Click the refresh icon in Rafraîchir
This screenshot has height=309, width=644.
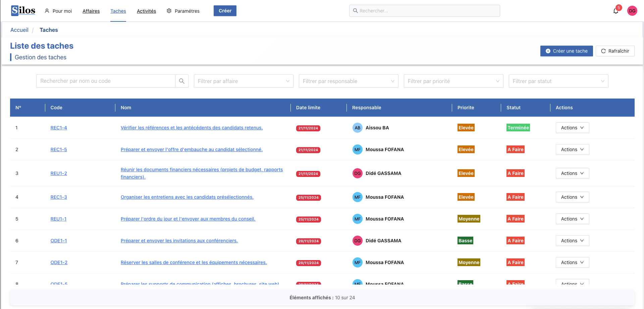click(x=603, y=51)
